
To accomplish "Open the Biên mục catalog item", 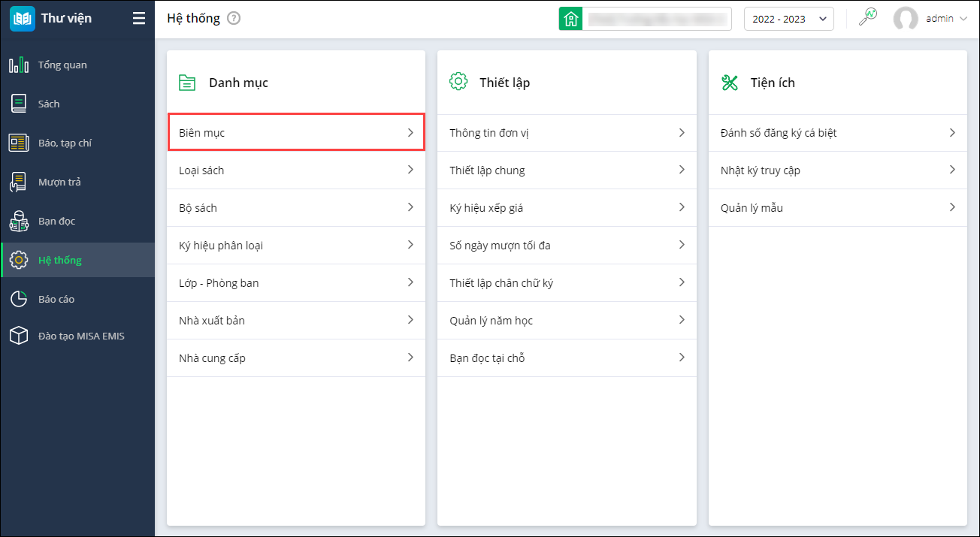I will [x=296, y=133].
